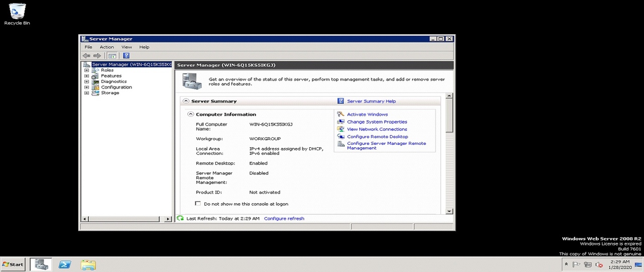Click the network status tray icon
Image resolution: width=644 pixels, height=272 pixels.
tap(588, 264)
